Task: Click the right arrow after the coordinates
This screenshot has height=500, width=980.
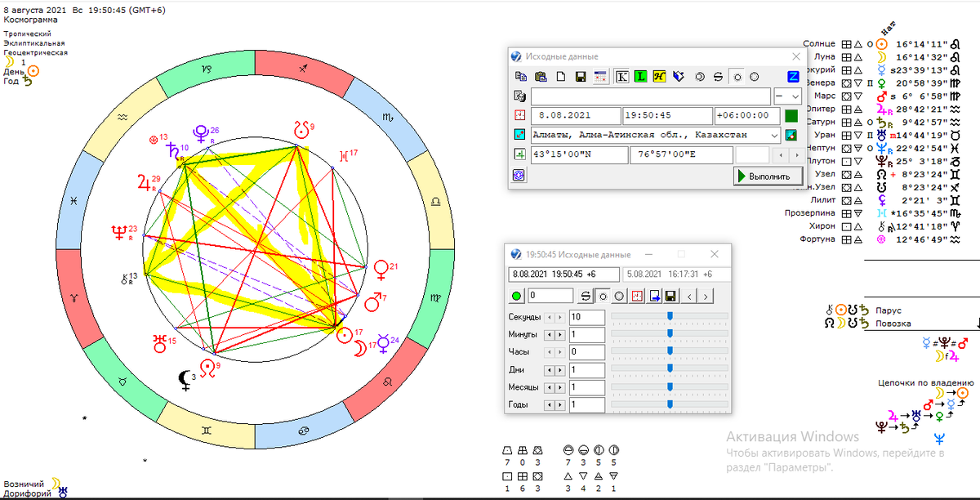Action: pos(797,154)
